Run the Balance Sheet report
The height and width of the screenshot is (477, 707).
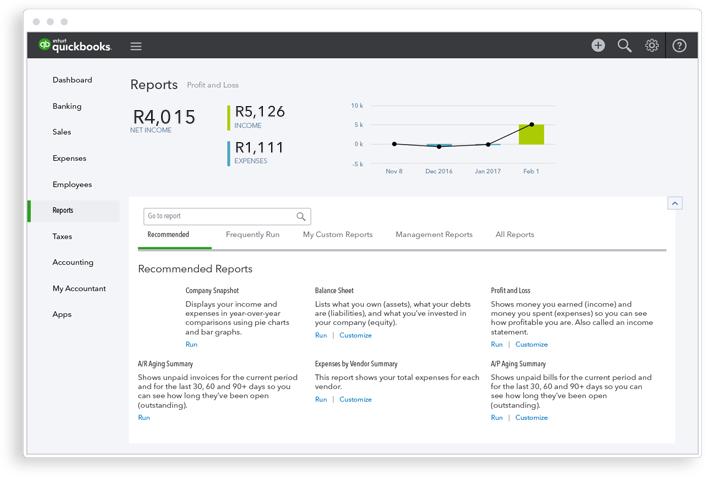(x=321, y=335)
